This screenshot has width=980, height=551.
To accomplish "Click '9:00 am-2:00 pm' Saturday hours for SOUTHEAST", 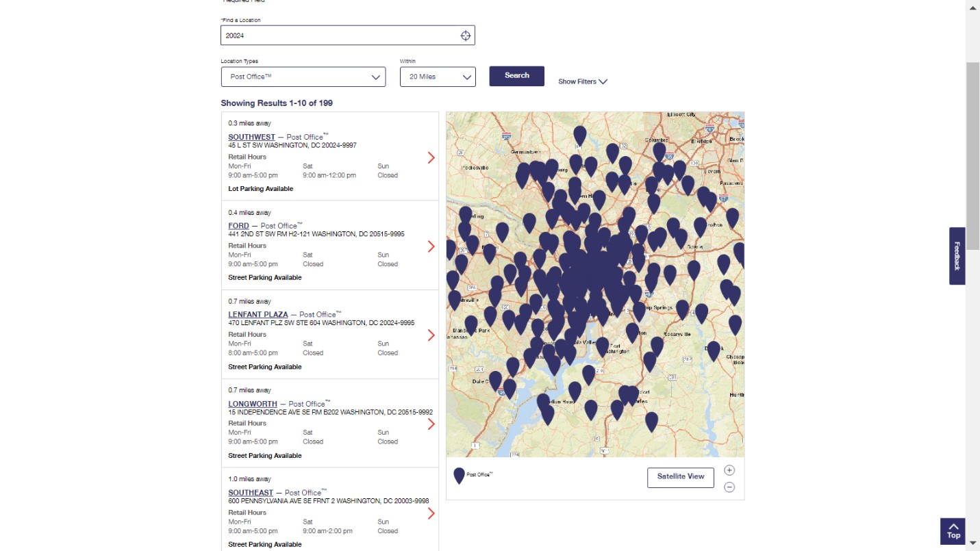I will (x=327, y=531).
